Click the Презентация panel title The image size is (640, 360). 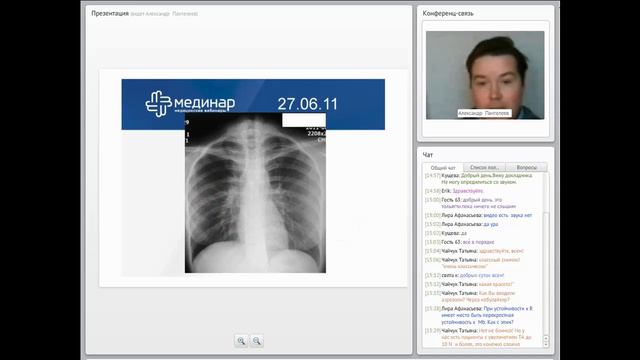point(110,13)
